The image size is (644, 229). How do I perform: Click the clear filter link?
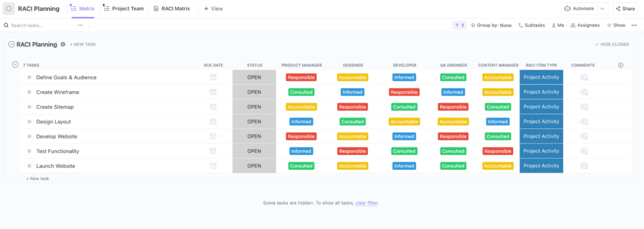[367, 203]
